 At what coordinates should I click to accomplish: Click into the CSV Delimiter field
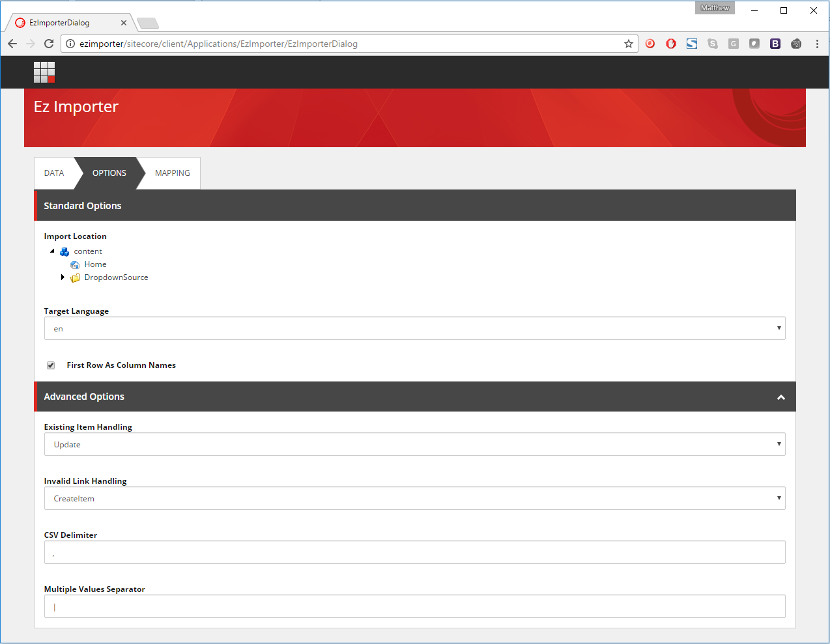tap(415, 552)
